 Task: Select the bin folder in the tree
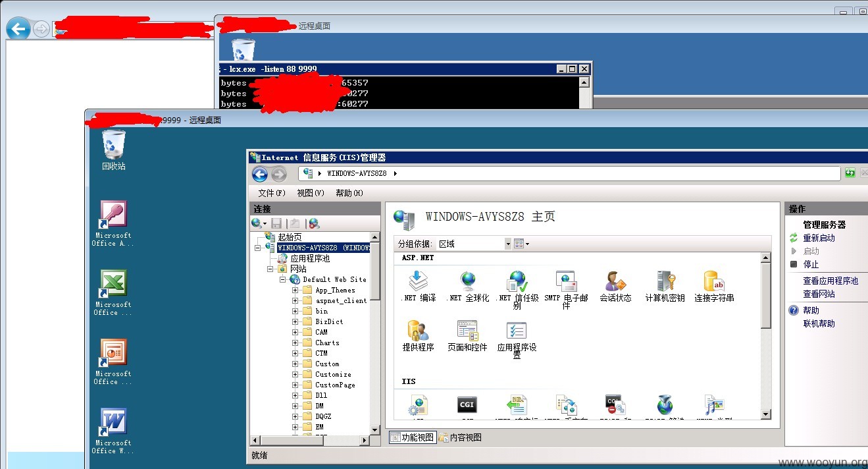[x=321, y=311]
